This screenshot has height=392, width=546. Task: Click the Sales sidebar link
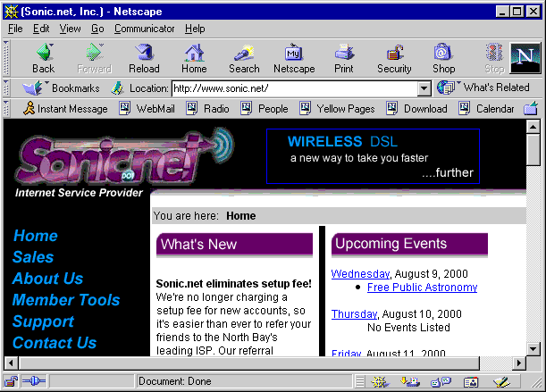(x=33, y=257)
